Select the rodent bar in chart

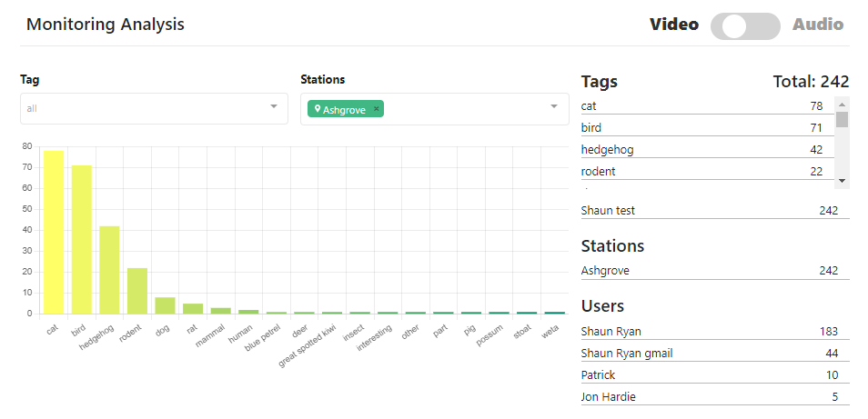click(137, 290)
